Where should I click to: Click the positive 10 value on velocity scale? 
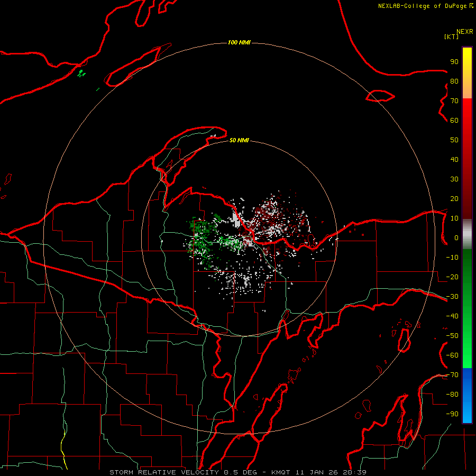tap(454, 218)
